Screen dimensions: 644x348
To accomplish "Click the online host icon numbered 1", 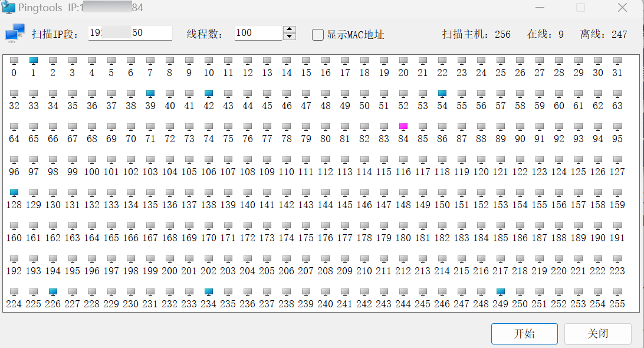I will click(x=34, y=61).
